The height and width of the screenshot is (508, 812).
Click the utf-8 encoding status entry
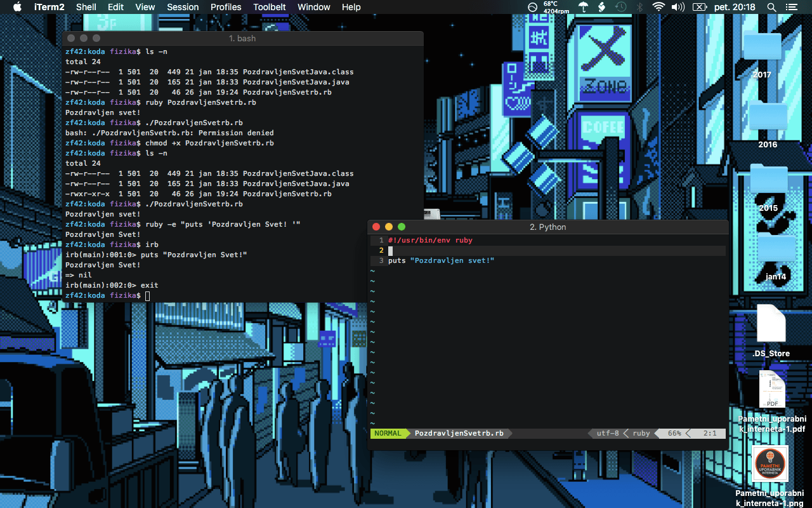coord(608,434)
